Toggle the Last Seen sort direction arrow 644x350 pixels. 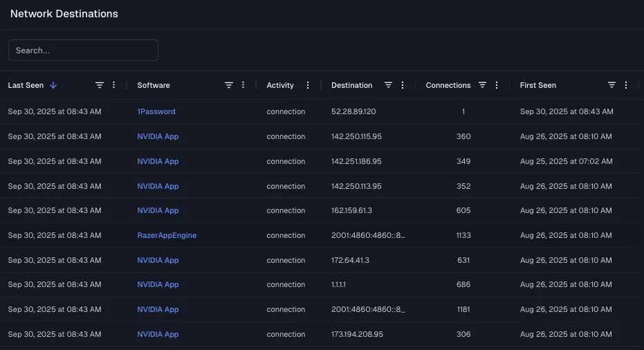(x=53, y=85)
